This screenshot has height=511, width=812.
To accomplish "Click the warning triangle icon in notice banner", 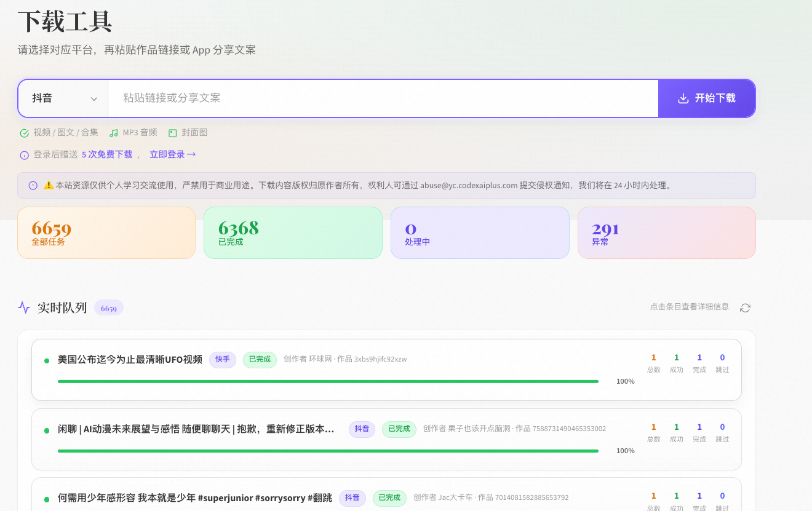I will coord(49,185).
